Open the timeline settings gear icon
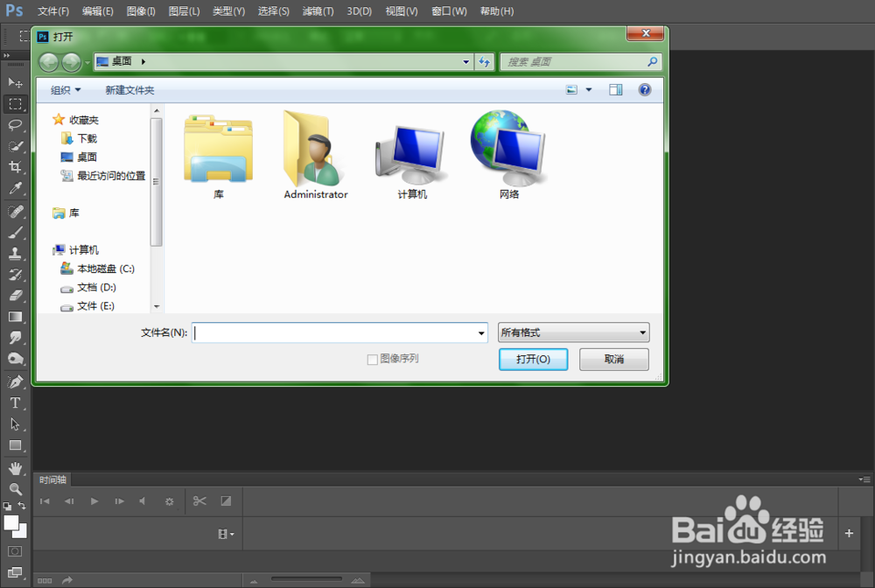Image resolution: width=875 pixels, height=588 pixels. point(170,501)
